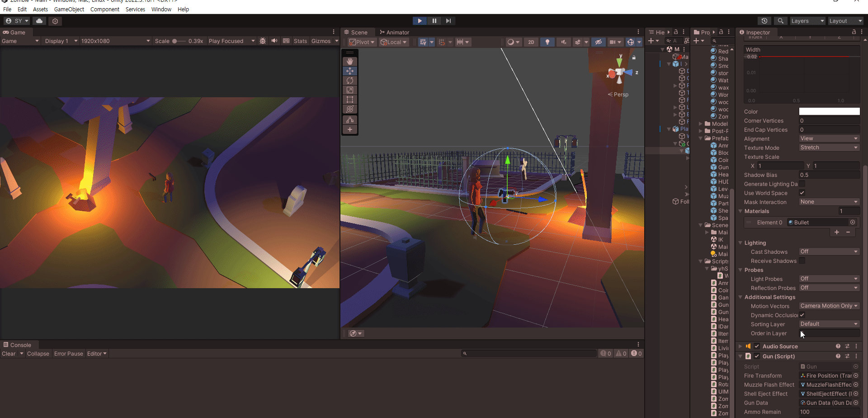Open Local handle rotation dropdown
868x418 pixels.
[393, 42]
